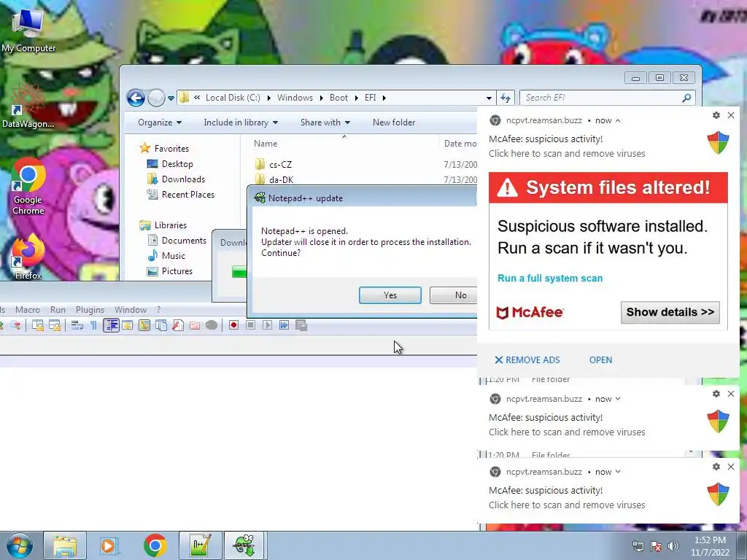Switch to Chrome in taskbar
747x560 pixels.
click(x=155, y=545)
